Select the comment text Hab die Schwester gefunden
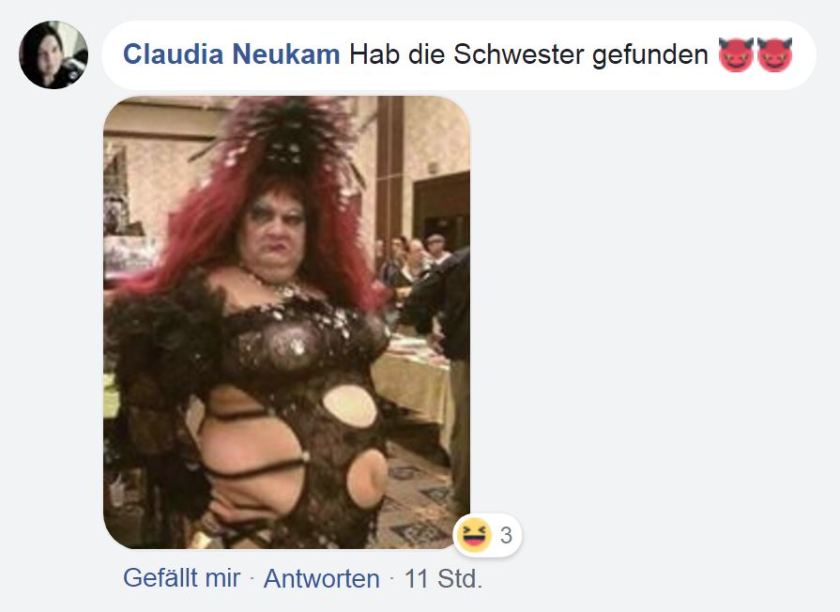The height and width of the screenshot is (612, 840). point(528,54)
